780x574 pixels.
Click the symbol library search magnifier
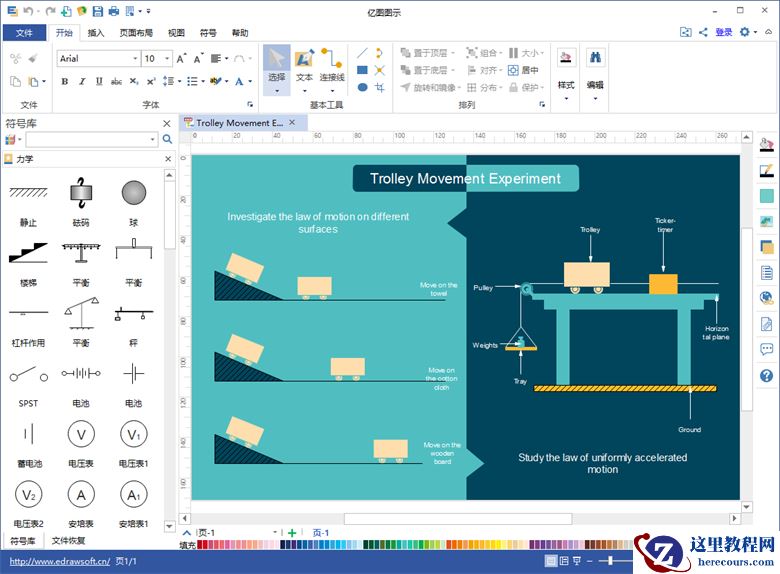(x=168, y=139)
